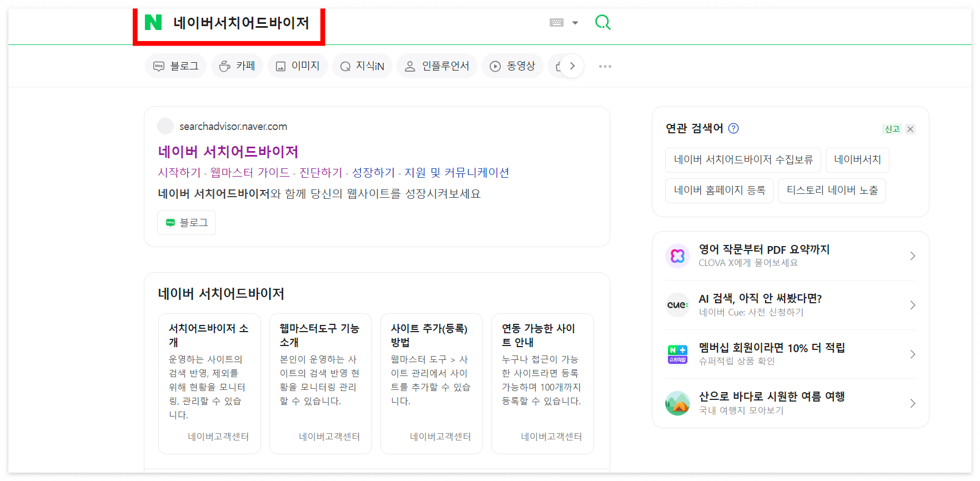The height and width of the screenshot is (481, 980).
Task: Switch to the 블로그 tab
Action: click(x=175, y=66)
